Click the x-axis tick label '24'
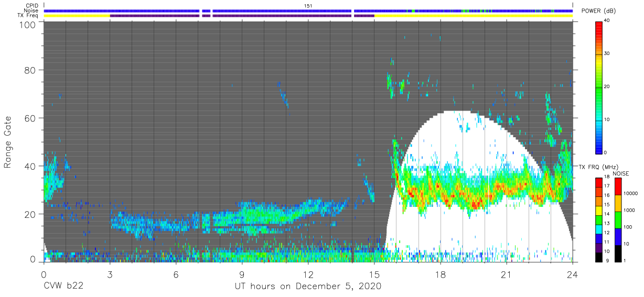This screenshot has width=644, height=297. [573, 275]
